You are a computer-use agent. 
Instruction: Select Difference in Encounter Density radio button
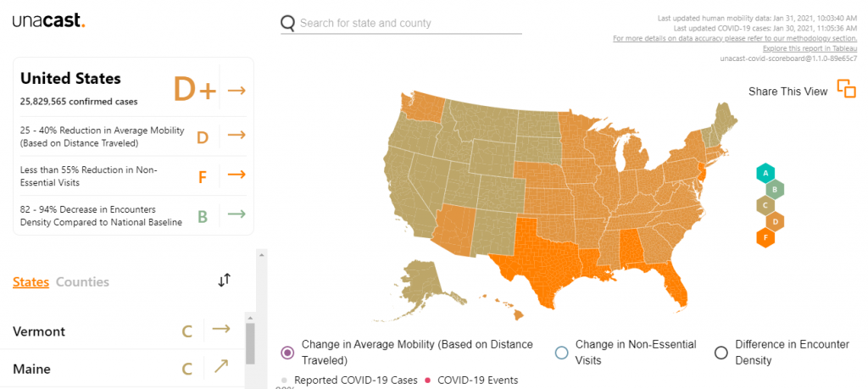point(721,352)
